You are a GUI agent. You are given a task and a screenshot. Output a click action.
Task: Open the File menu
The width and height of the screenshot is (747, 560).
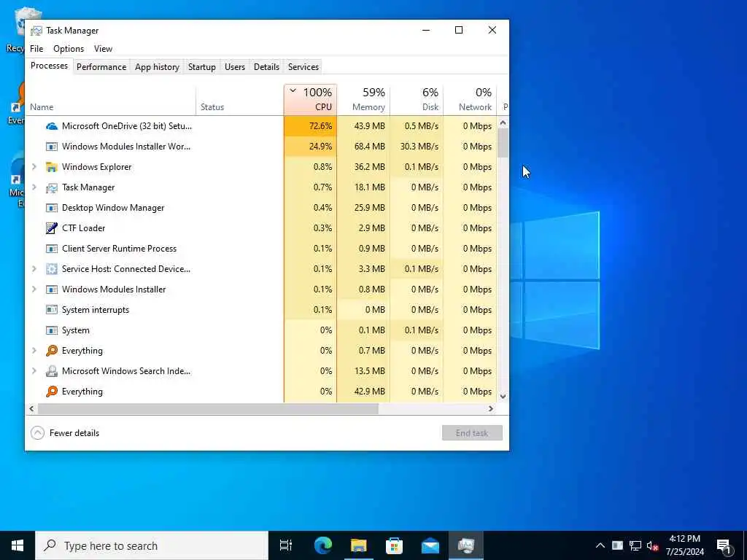pos(36,49)
